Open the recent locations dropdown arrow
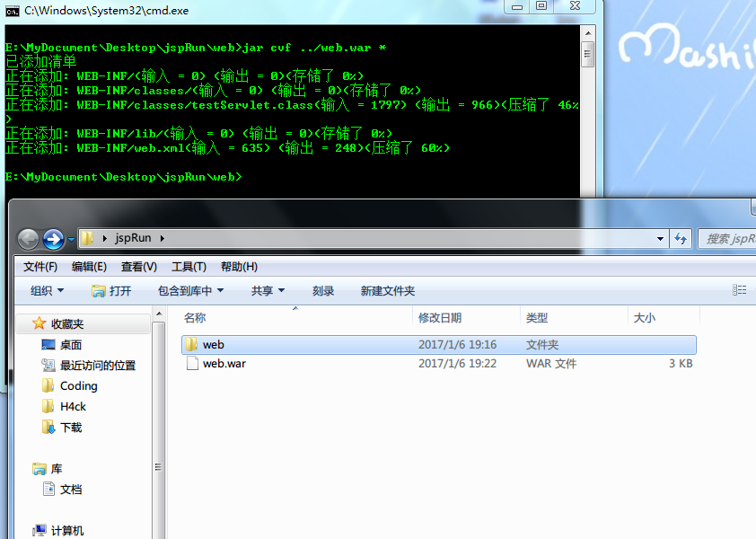This screenshot has height=539, width=756. tap(71, 239)
